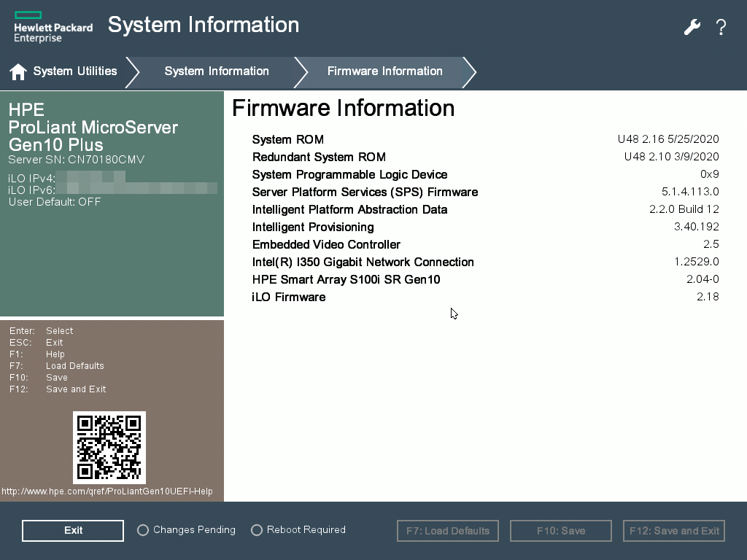747x560 pixels.
Task: Select Intelligent Provisioning row
Action: point(485,227)
